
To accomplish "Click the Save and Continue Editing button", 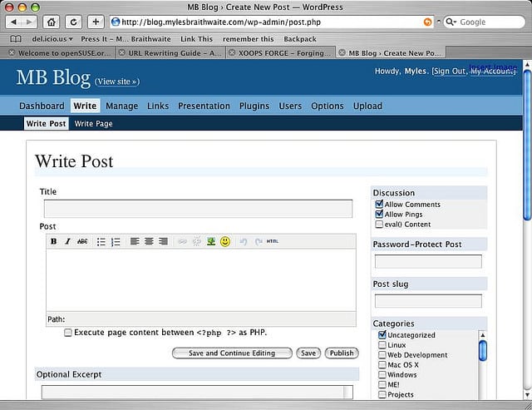I will pos(232,353).
